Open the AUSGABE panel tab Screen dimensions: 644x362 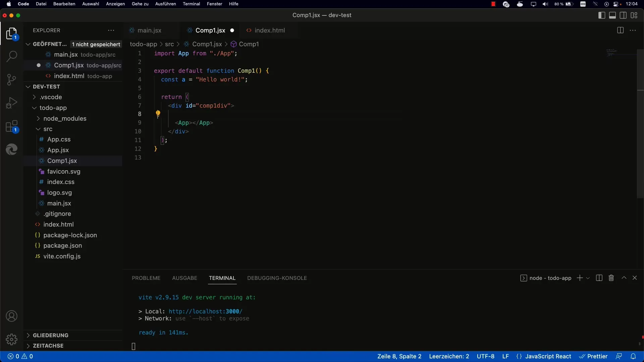pos(184,278)
